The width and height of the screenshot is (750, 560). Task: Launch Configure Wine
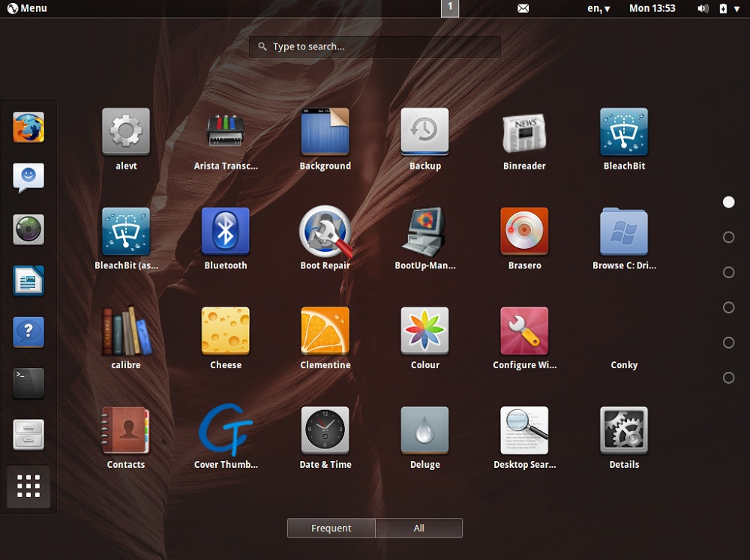pos(524,331)
